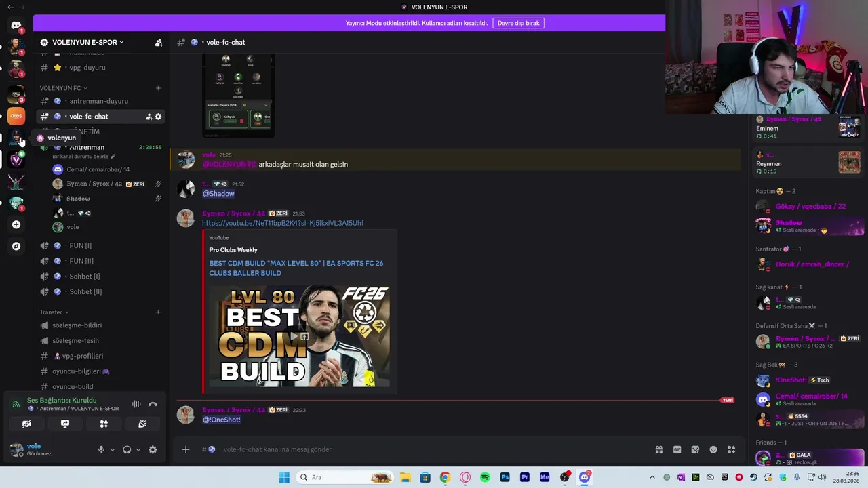Open the soundboard

[142, 424]
